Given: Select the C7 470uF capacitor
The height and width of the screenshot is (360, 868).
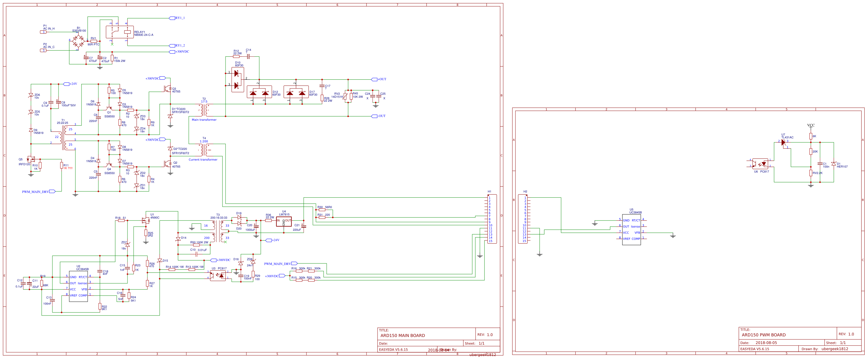Looking at the screenshot, I should click(86, 58).
